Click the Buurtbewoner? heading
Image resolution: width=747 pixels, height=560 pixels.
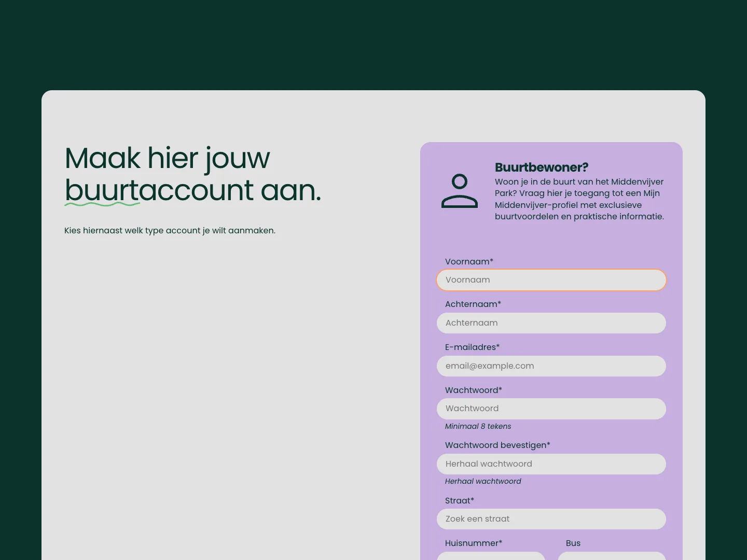[x=542, y=167]
